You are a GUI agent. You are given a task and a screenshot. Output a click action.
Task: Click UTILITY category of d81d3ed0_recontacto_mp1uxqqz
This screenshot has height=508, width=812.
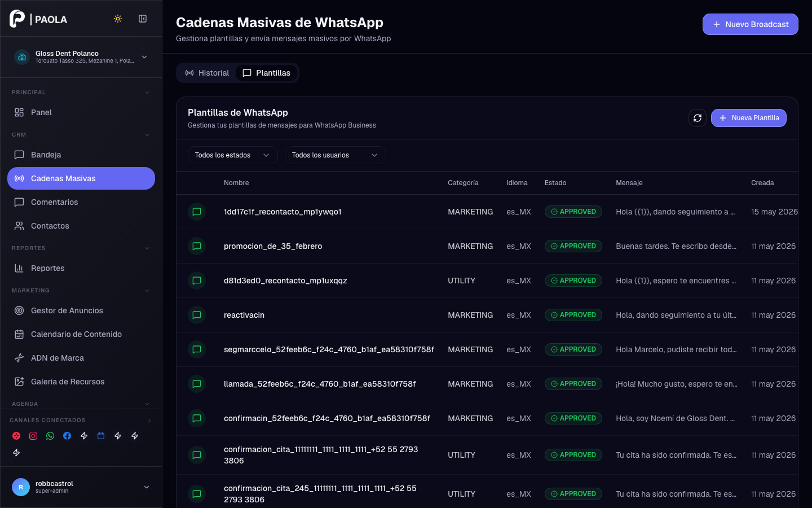click(461, 281)
